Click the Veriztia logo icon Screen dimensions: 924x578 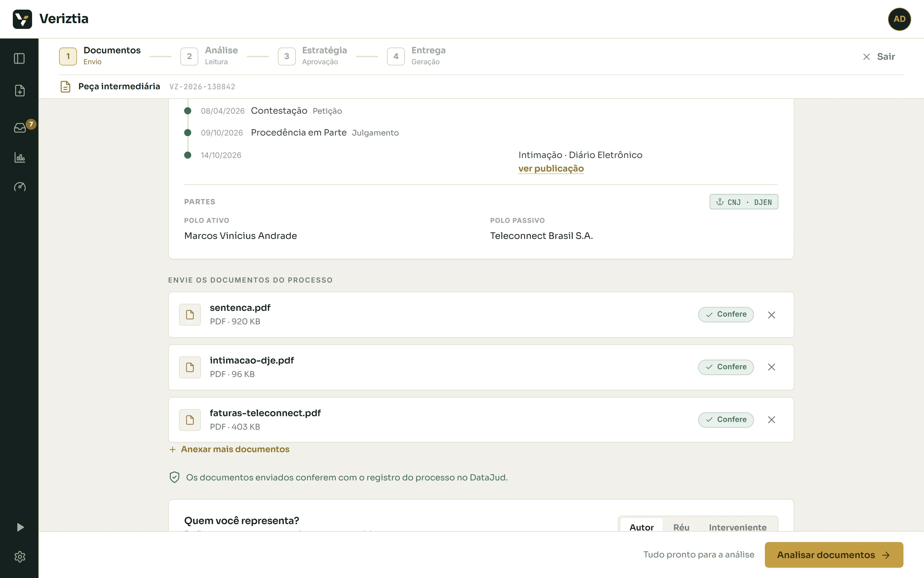22,19
